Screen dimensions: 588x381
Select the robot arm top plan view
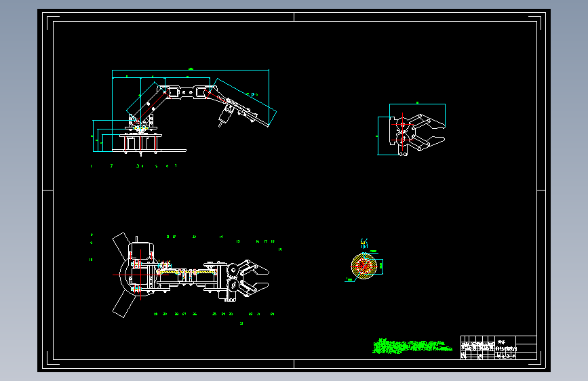click(191, 275)
